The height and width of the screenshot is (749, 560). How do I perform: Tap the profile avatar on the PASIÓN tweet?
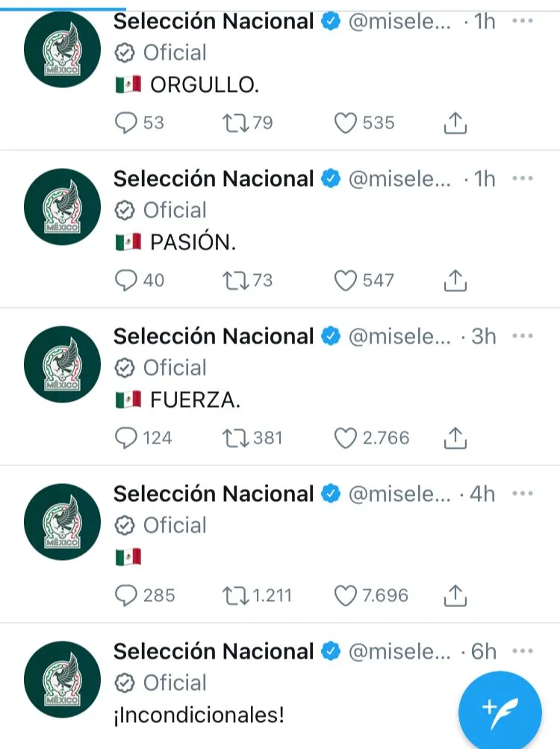(x=62, y=207)
